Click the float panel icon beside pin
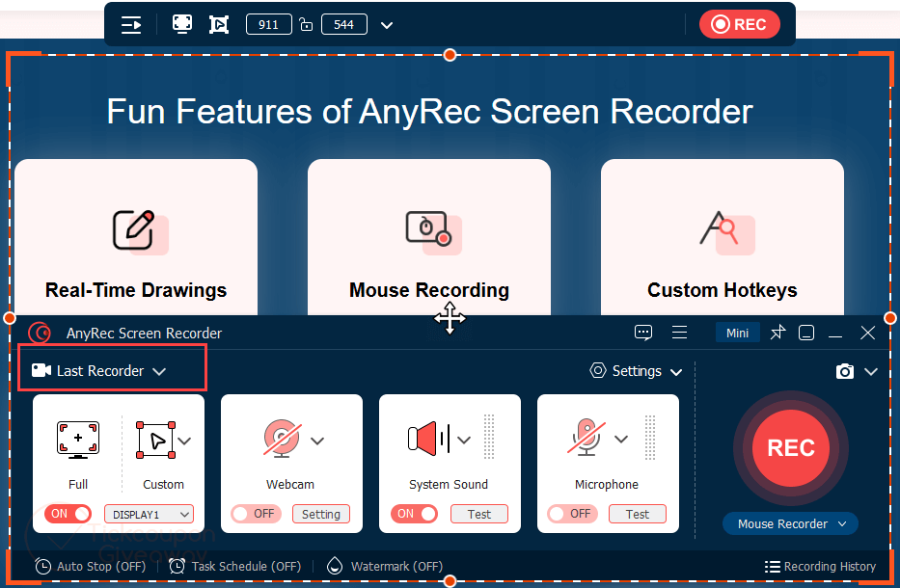Screen dimensions: 900x588 (x=806, y=333)
